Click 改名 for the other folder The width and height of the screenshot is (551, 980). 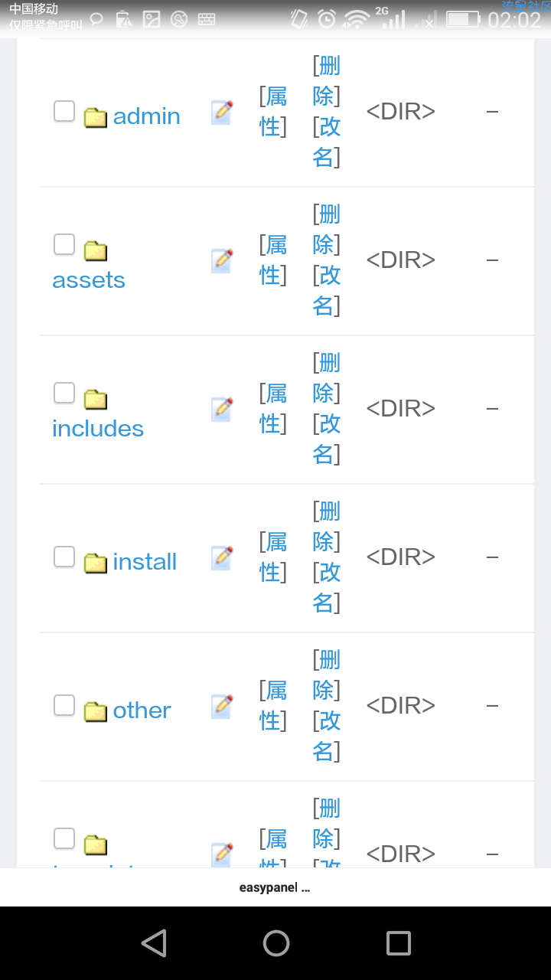point(327,736)
